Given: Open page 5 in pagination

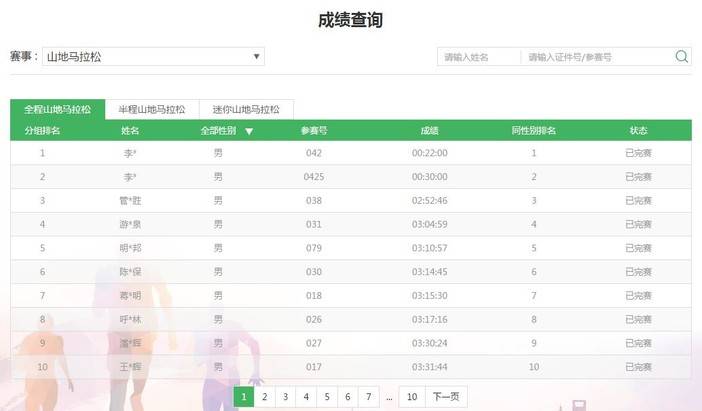Looking at the screenshot, I should tap(327, 397).
